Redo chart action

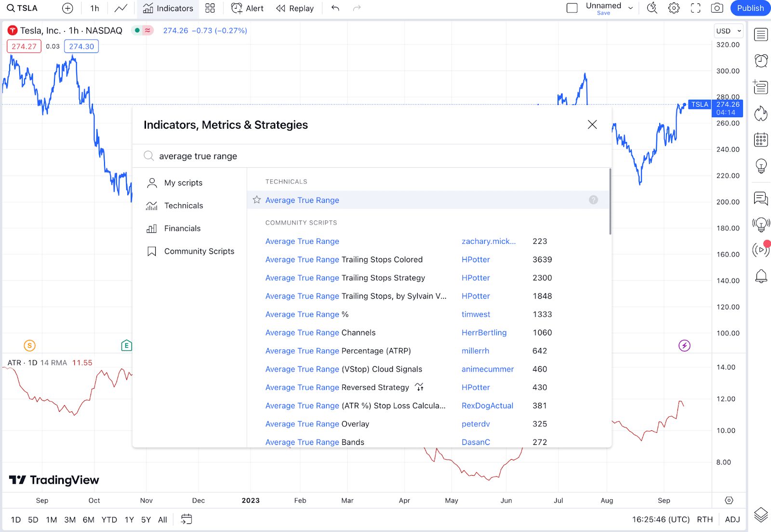(357, 8)
